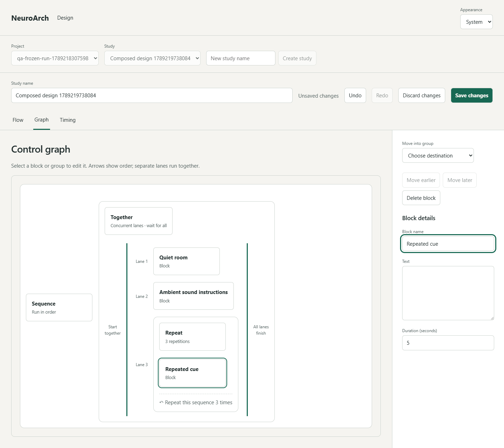
Task: Click Discard changes
Action: [x=421, y=95]
